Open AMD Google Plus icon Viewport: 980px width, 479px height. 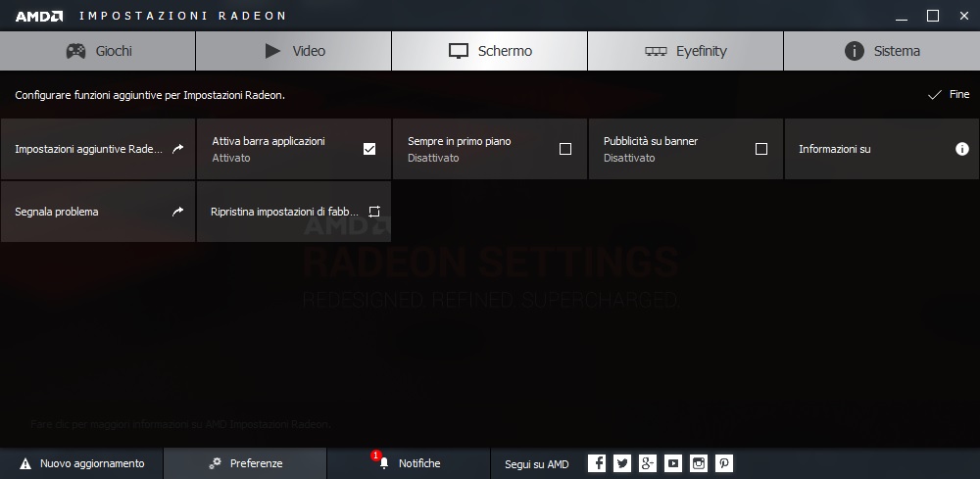point(648,463)
